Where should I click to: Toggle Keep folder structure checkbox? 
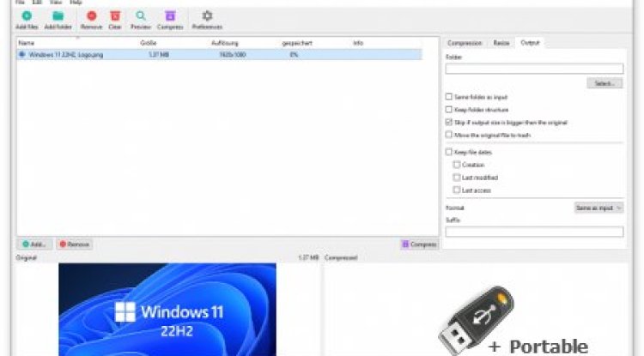449,110
